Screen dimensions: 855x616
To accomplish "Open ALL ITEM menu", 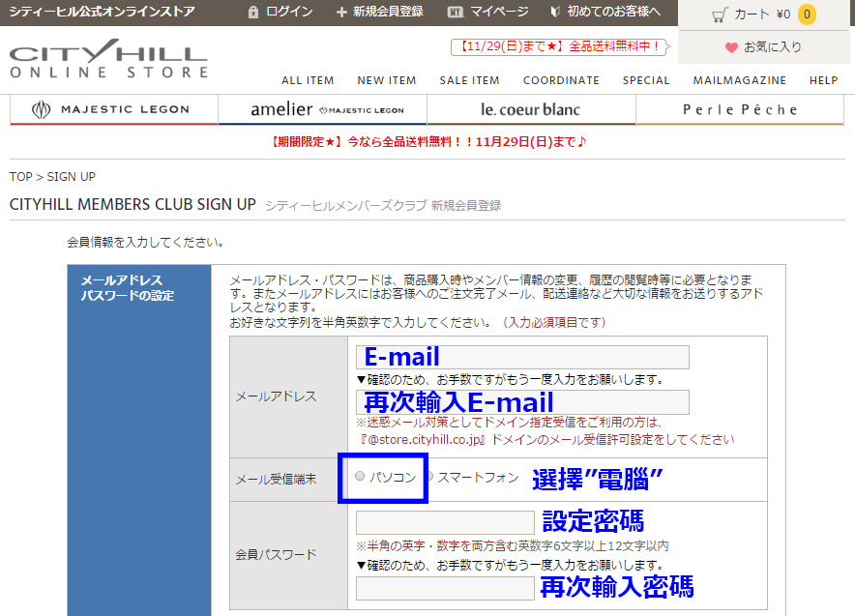I will (x=308, y=80).
